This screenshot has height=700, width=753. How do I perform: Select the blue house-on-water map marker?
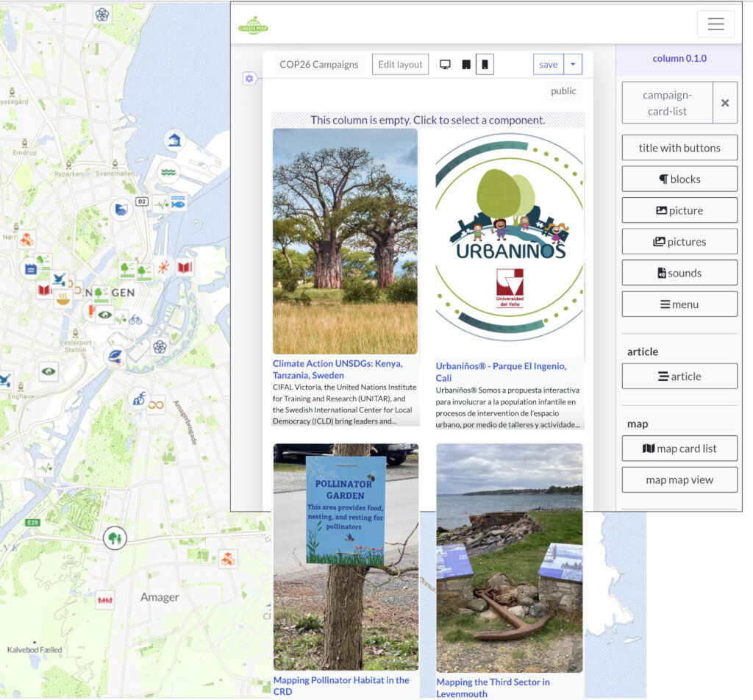(x=174, y=140)
